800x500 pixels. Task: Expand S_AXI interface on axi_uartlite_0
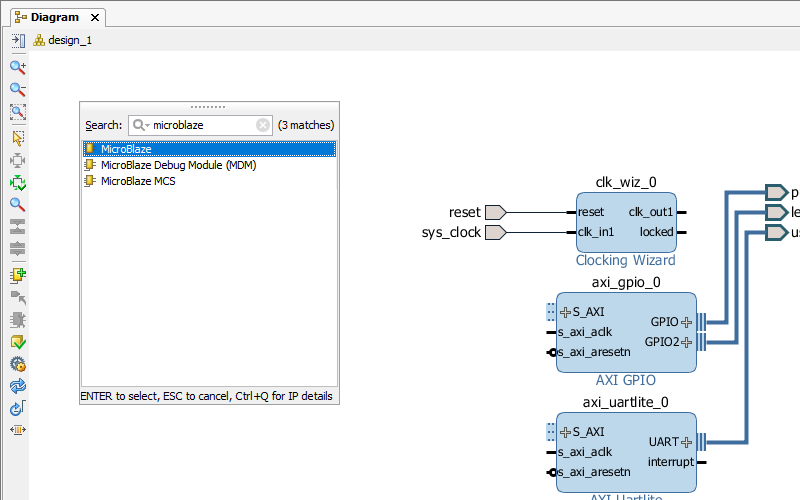pos(565,432)
